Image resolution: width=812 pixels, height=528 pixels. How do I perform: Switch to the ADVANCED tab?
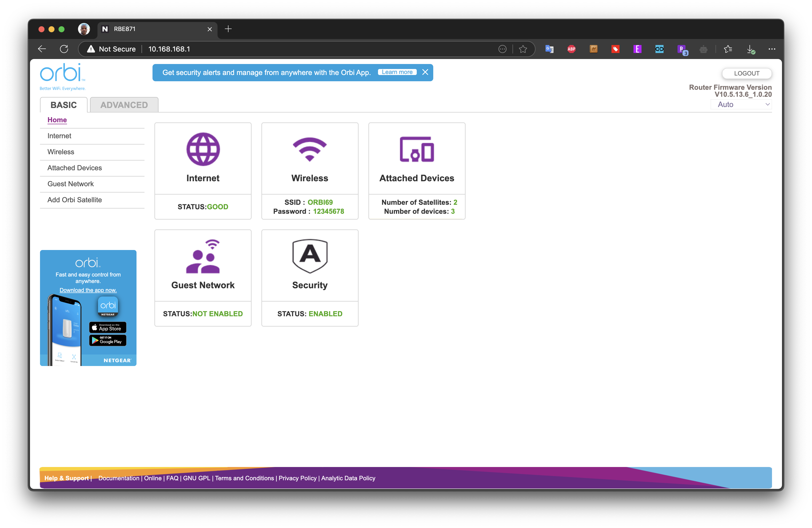[x=124, y=105]
